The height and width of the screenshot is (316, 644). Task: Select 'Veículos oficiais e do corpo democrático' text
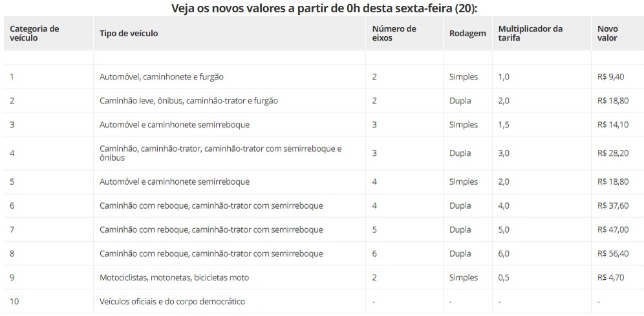pyautogui.click(x=172, y=301)
